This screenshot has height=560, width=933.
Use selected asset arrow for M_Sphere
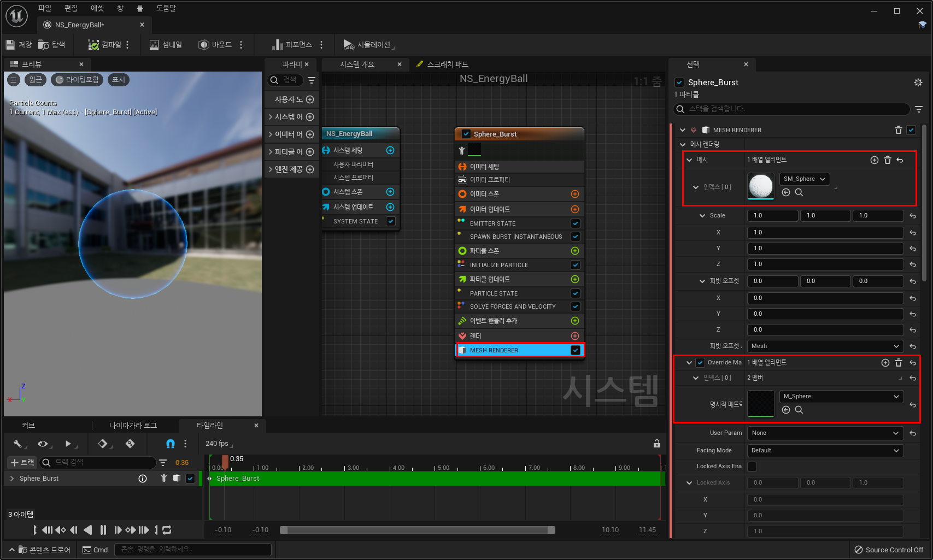tap(786, 410)
